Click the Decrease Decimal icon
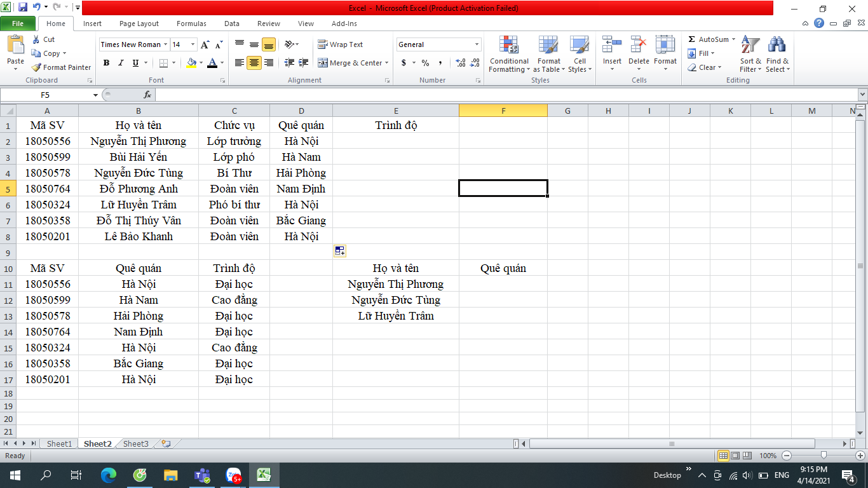This screenshot has height=488, width=868. 475,63
